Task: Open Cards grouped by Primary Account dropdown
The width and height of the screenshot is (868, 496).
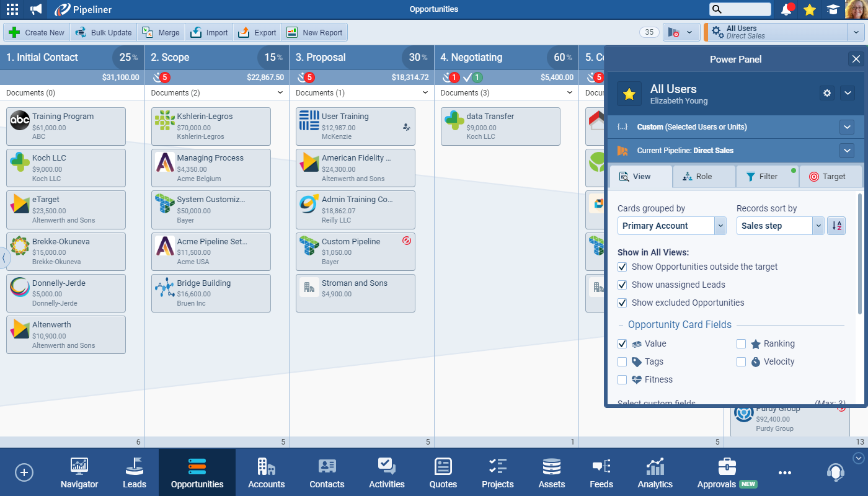Action: point(671,226)
